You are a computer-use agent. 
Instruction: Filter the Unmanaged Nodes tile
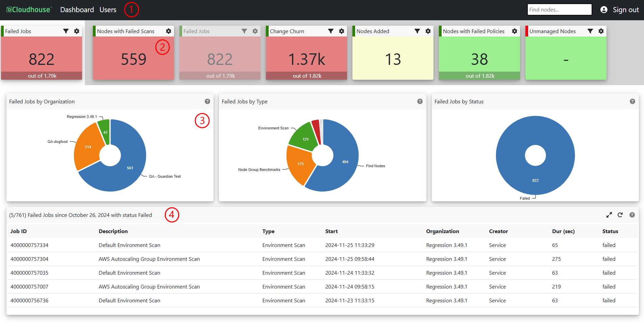tap(590, 31)
